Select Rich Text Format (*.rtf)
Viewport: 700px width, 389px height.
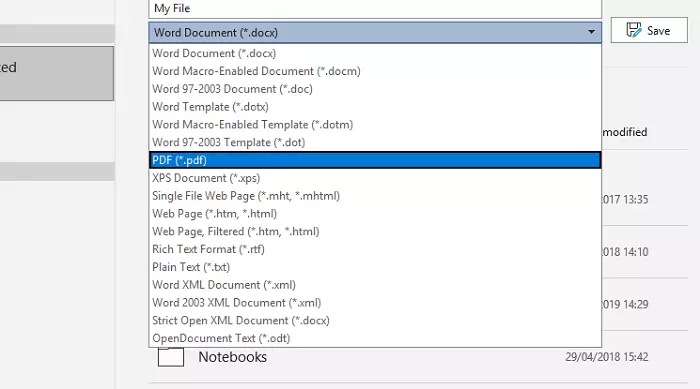click(375, 249)
